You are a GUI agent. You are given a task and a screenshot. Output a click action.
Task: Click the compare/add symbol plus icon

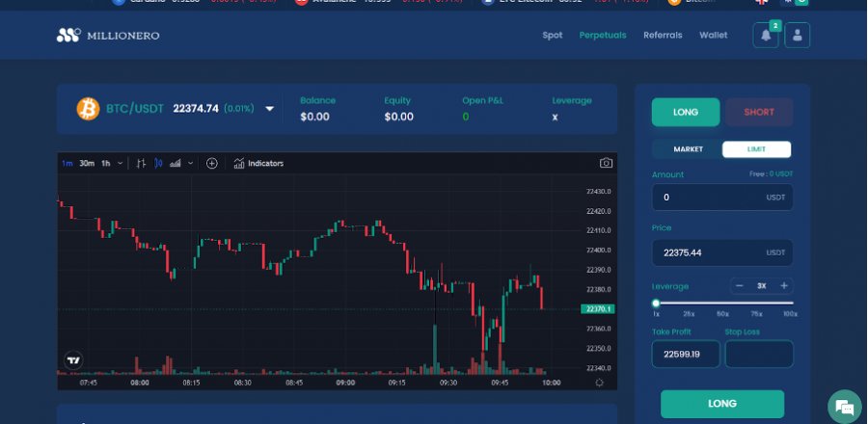[x=212, y=163]
